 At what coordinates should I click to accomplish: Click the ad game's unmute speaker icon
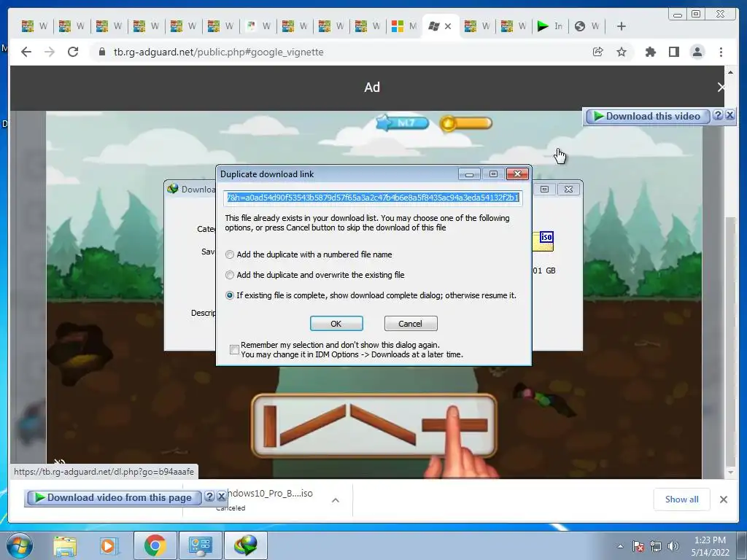[x=59, y=462]
